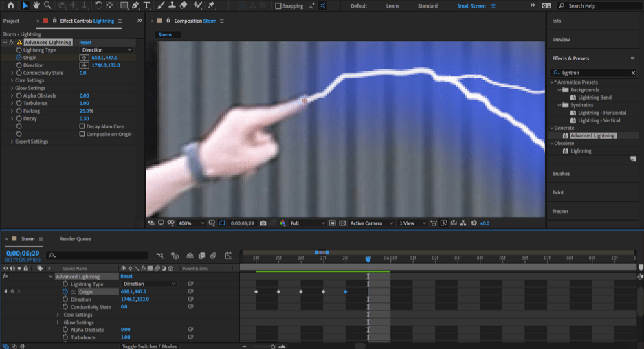Viewport: 644px width, 349px height.
Task: Expand the Core Settings group in Effect Controls
Action: [x=12, y=80]
